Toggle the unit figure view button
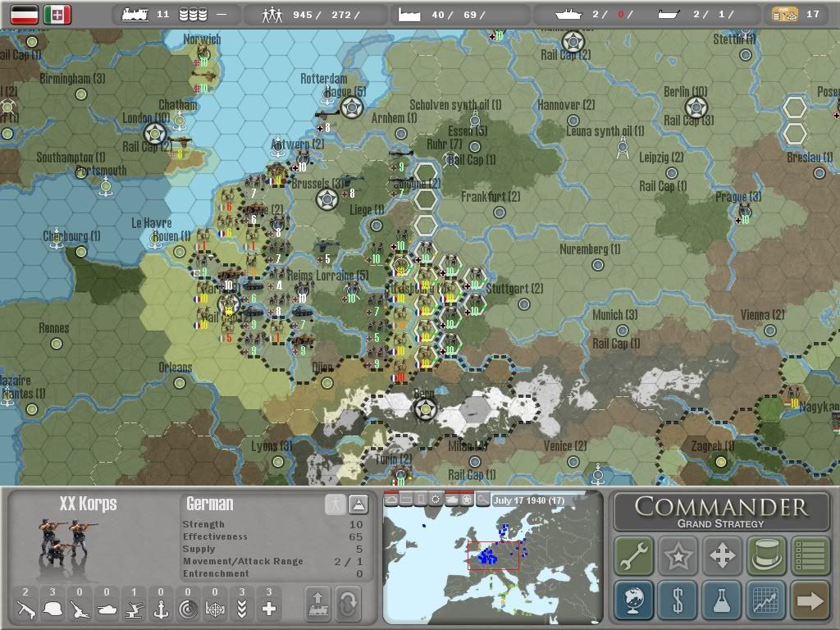 (336, 504)
